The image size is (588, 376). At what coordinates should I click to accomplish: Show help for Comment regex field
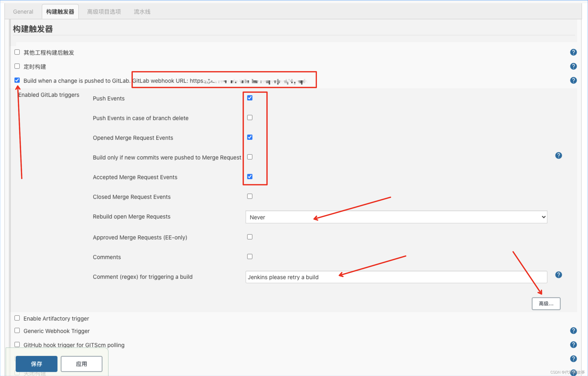point(558,275)
